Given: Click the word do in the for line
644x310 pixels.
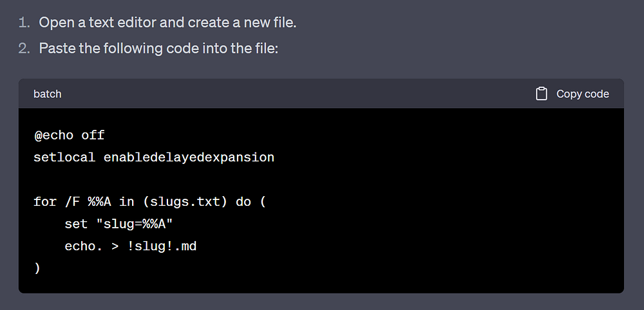Looking at the screenshot, I should pyautogui.click(x=243, y=202).
